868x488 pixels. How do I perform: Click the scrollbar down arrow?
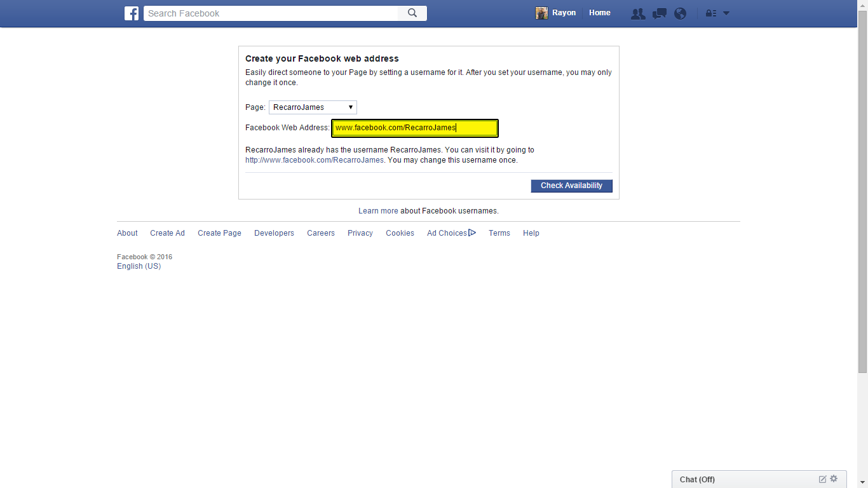(x=862, y=483)
